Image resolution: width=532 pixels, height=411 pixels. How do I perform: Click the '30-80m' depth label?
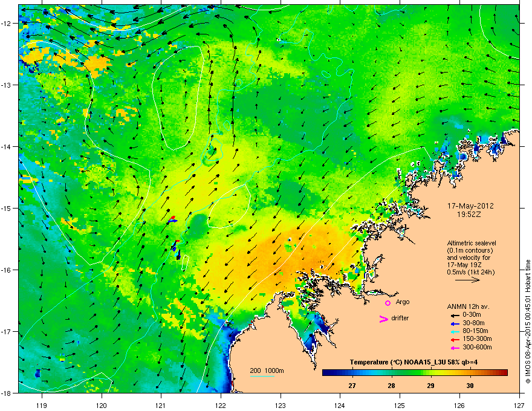[473, 323]
